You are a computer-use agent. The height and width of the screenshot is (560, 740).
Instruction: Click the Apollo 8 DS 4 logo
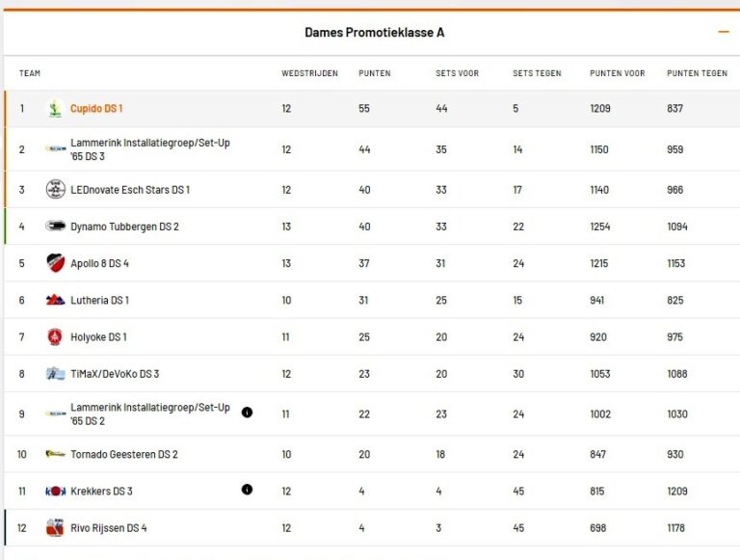[56, 263]
